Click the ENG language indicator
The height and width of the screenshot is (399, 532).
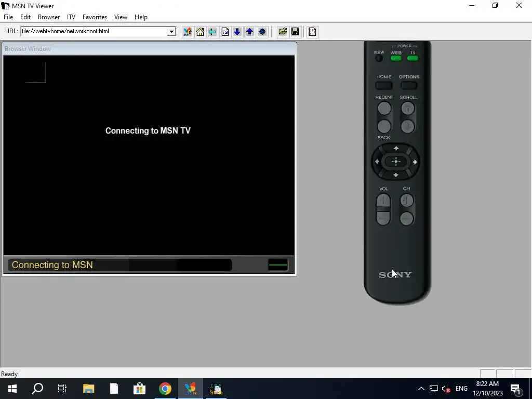(461, 389)
